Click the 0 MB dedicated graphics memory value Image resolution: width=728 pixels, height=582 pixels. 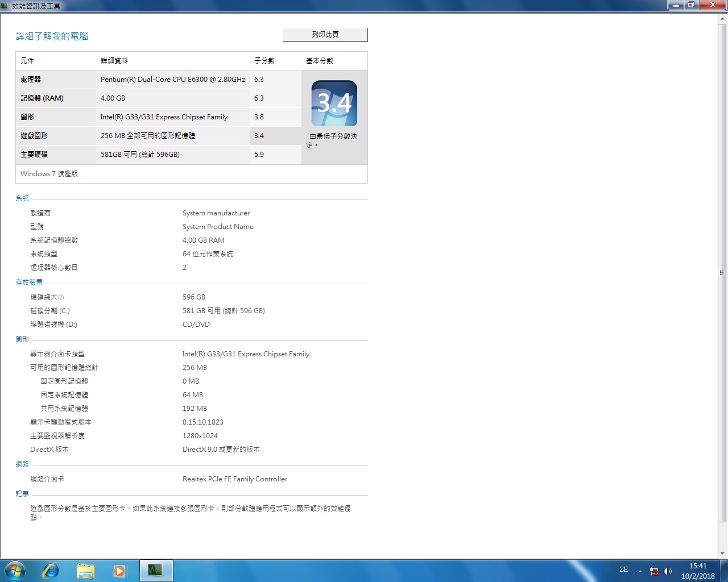pyautogui.click(x=191, y=381)
